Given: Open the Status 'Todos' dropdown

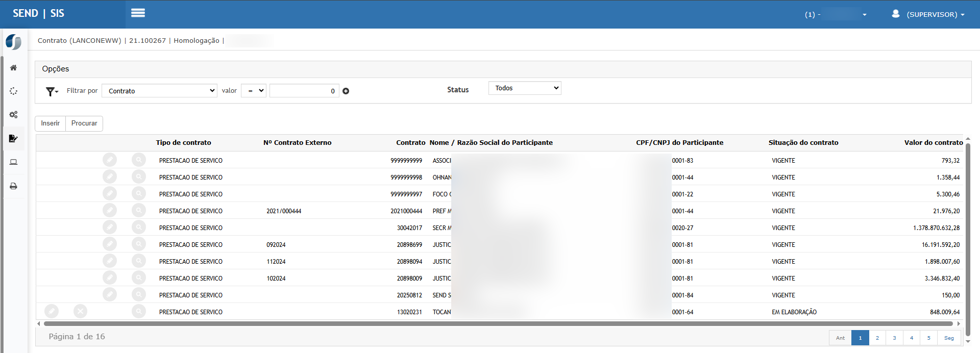Looking at the screenshot, I should click(524, 88).
